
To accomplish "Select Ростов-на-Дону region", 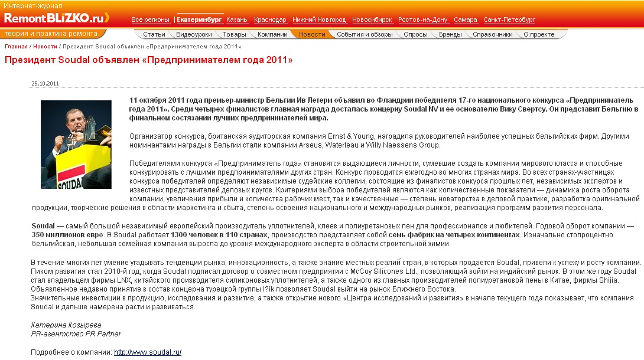I will 422,19.
